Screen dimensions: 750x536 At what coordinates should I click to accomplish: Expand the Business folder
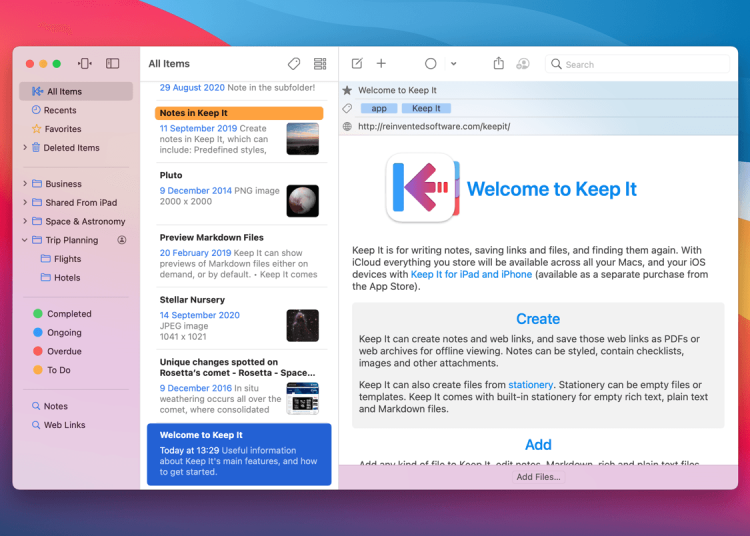pyautogui.click(x=24, y=184)
